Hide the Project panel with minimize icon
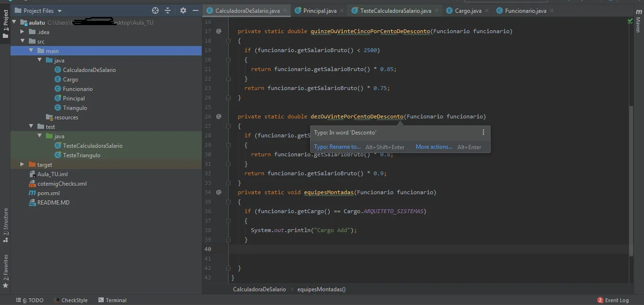This screenshot has height=305, width=644. (x=196, y=10)
